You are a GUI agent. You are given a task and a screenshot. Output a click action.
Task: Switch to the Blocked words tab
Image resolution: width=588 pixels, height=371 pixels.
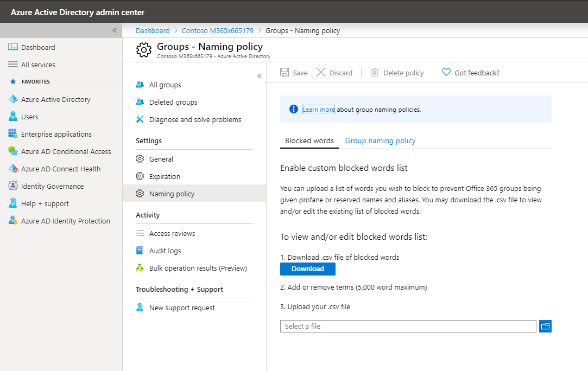(309, 141)
